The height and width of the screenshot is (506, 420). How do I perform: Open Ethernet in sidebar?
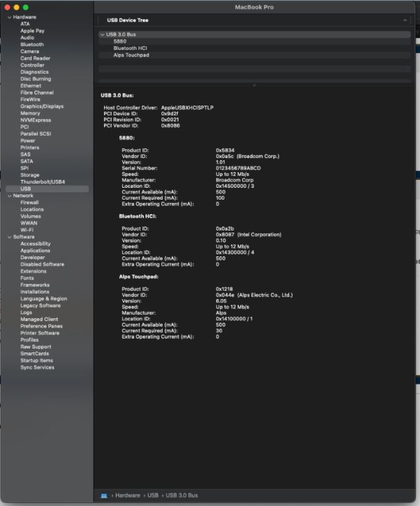(x=31, y=86)
